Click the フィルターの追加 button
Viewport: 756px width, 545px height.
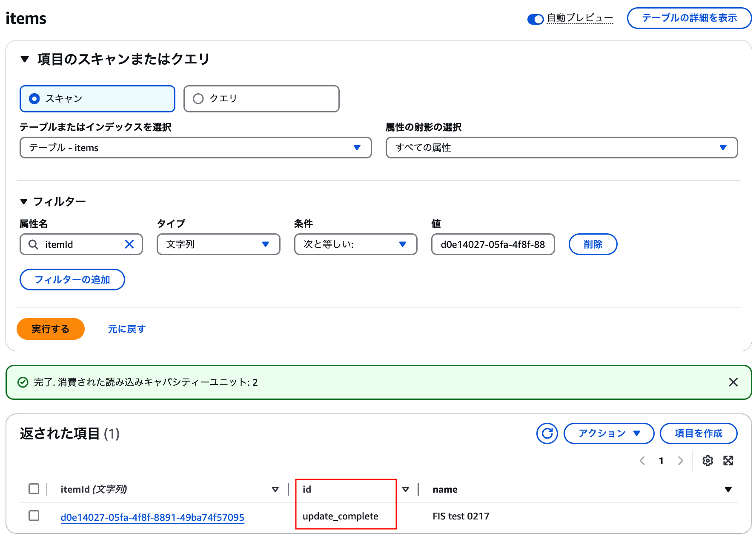tap(72, 280)
